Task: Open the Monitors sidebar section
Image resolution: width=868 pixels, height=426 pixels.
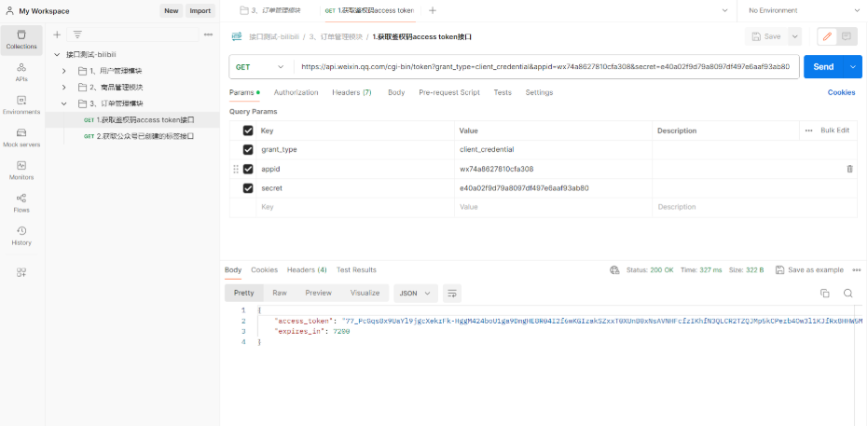Action: point(21,170)
